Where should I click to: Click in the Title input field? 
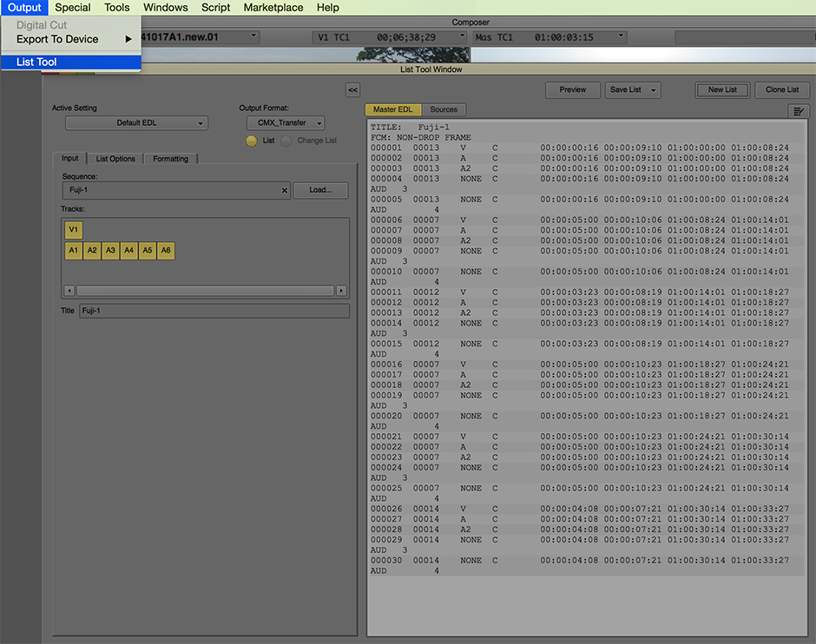214,311
